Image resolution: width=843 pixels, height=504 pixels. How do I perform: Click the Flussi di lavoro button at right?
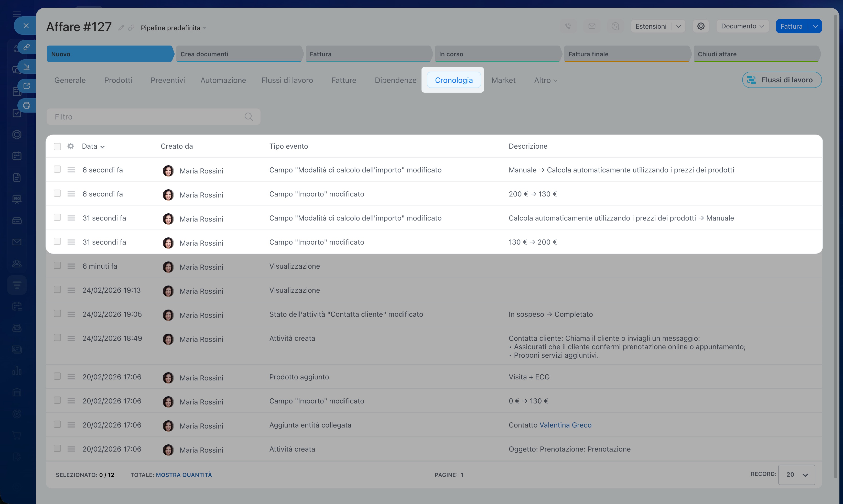click(x=782, y=80)
